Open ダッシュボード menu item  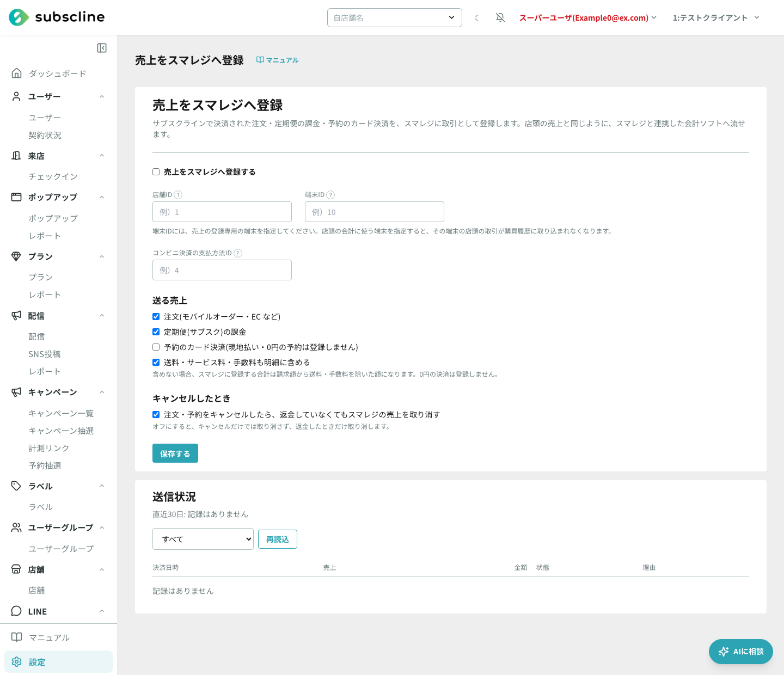coord(58,73)
